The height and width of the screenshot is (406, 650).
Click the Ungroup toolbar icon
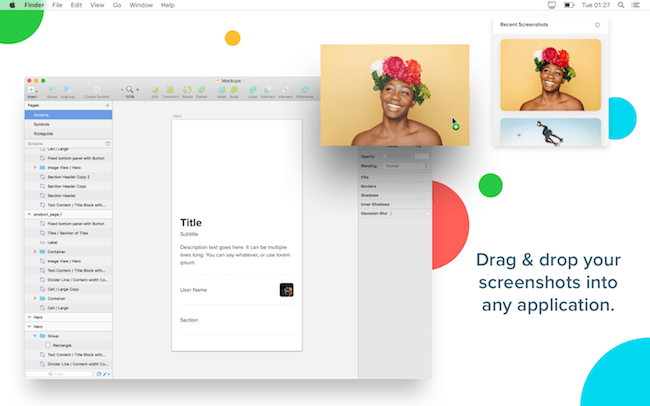[x=67, y=90]
